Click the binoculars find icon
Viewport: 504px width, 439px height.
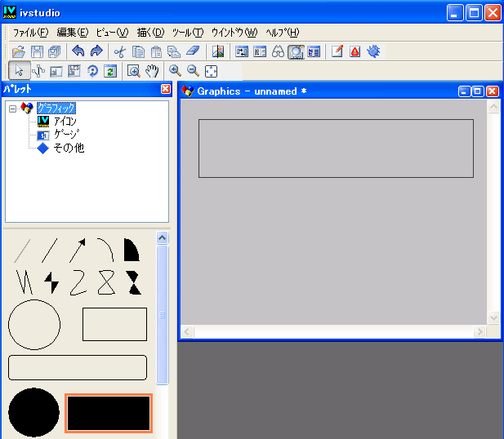point(278,51)
